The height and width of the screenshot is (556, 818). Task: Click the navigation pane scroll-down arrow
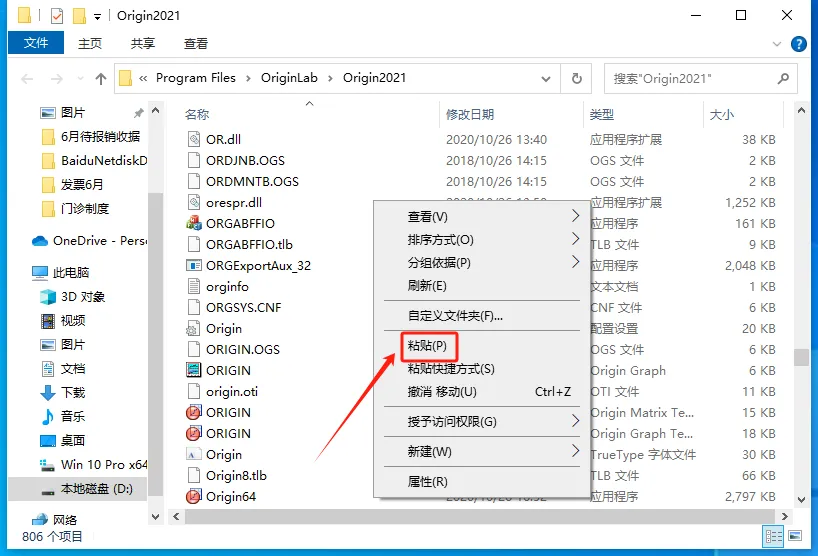pyautogui.click(x=155, y=517)
